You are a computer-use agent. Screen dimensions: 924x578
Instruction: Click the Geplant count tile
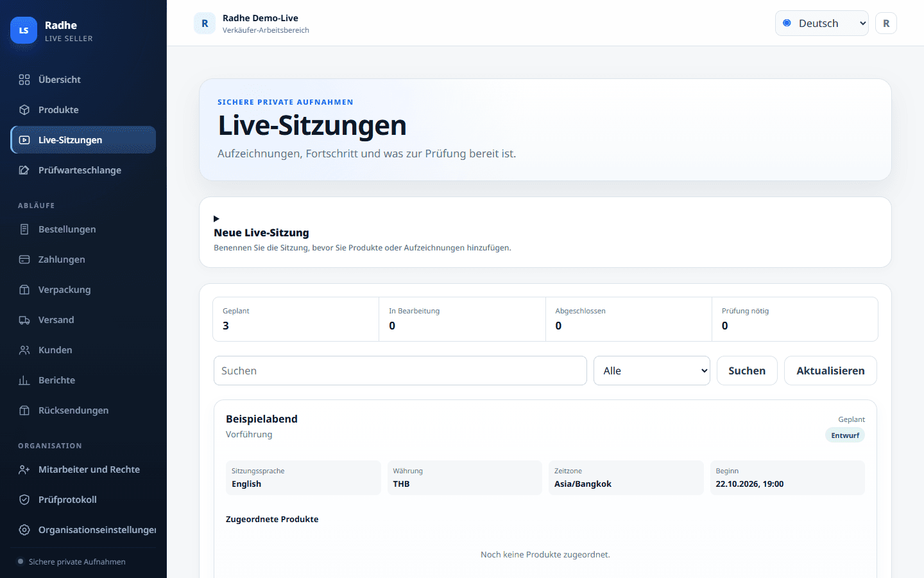[x=296, y=319]
